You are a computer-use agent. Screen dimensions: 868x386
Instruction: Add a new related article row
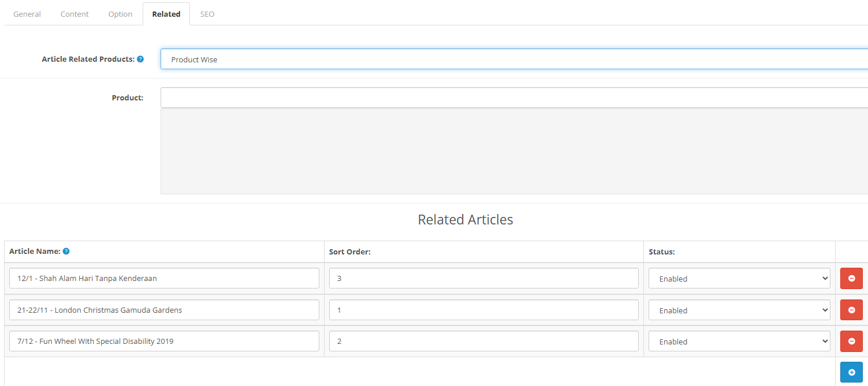point(851,372)
